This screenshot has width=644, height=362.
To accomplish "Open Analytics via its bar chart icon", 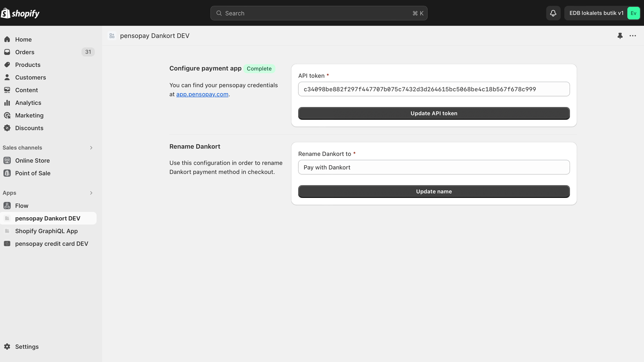I will click(7, 103).
